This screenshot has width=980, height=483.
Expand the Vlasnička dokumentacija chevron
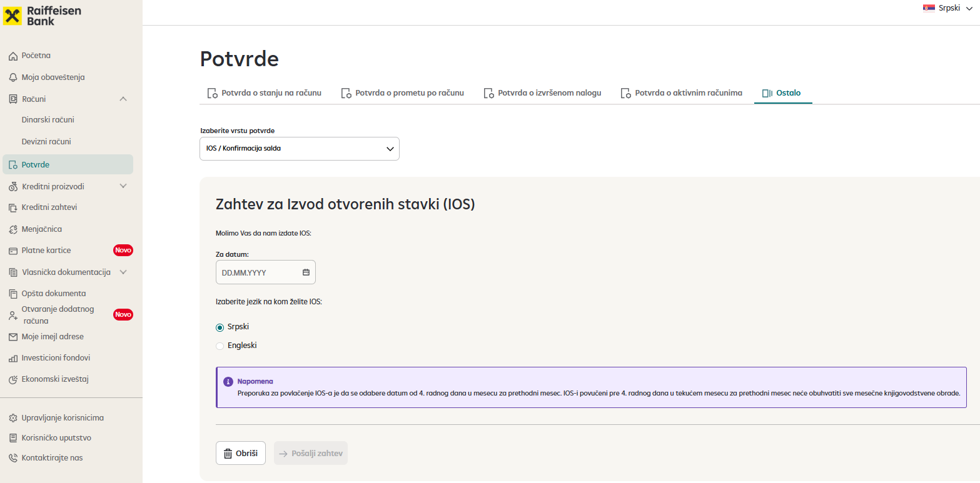point(123,272)
